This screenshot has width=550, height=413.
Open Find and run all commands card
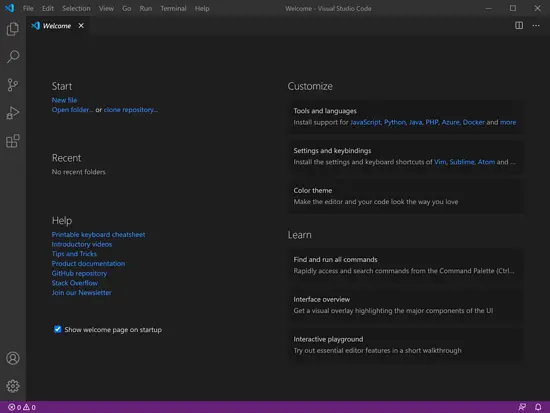coord(406,265)
